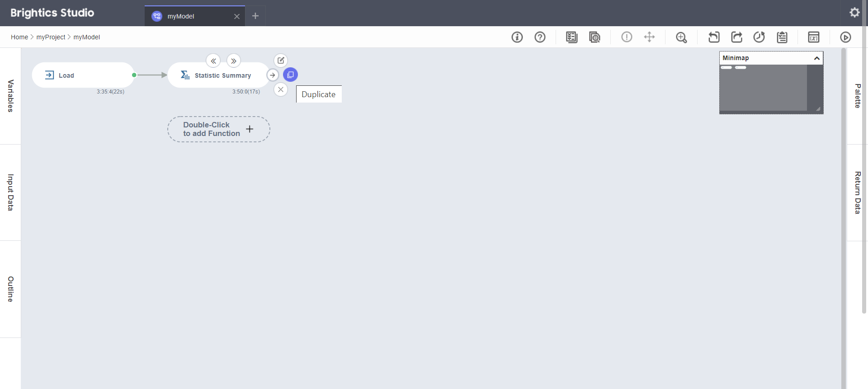Click the plus in add Function placeholder
Viewport: 868px width, 389px height.
(x=250, y=129)
